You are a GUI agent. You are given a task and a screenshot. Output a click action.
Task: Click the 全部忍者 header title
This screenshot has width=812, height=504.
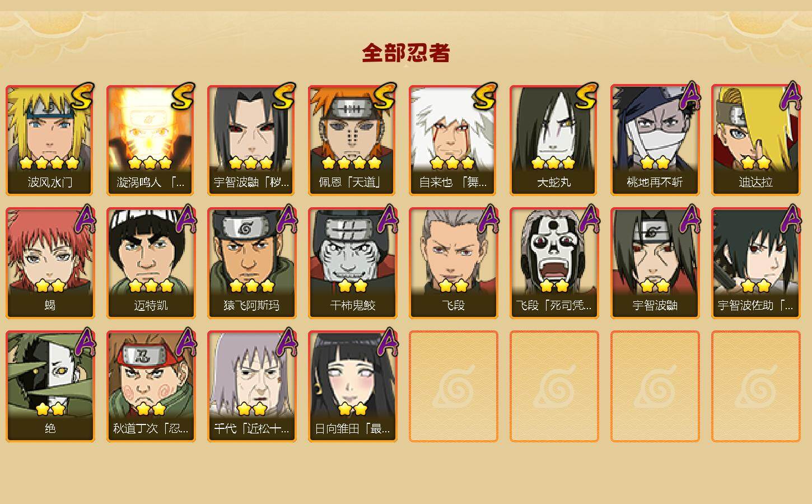coord(406,53)
